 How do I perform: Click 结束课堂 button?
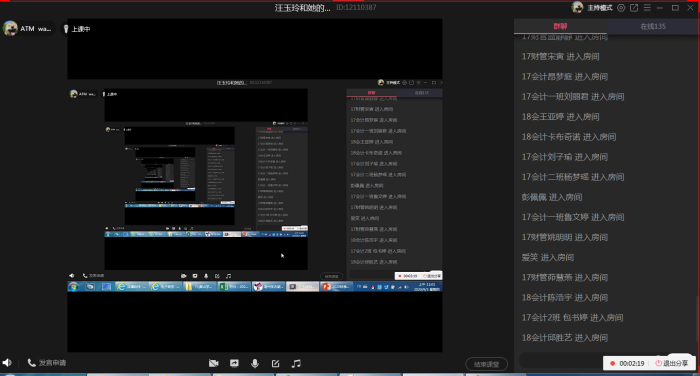coord(486,364)
